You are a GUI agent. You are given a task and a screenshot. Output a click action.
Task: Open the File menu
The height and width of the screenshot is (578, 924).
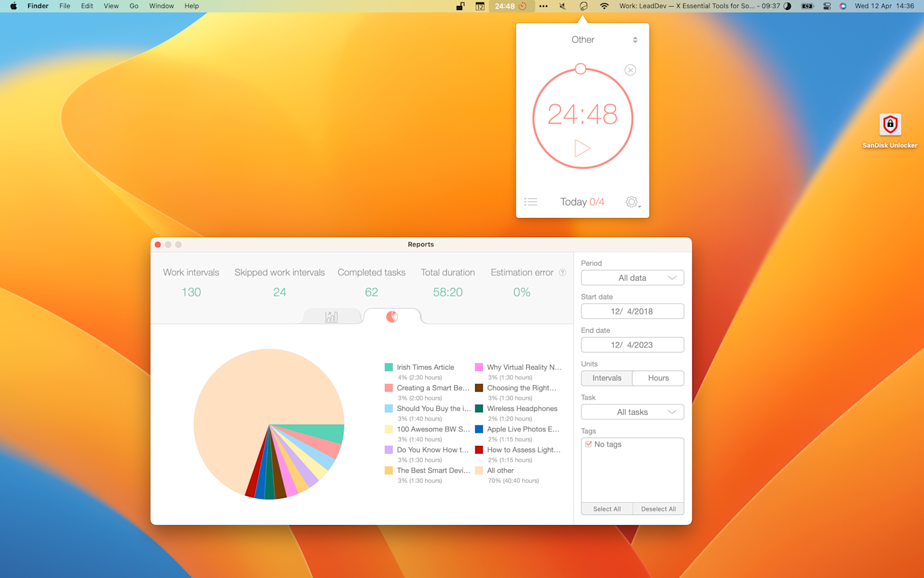pos(65,6)
